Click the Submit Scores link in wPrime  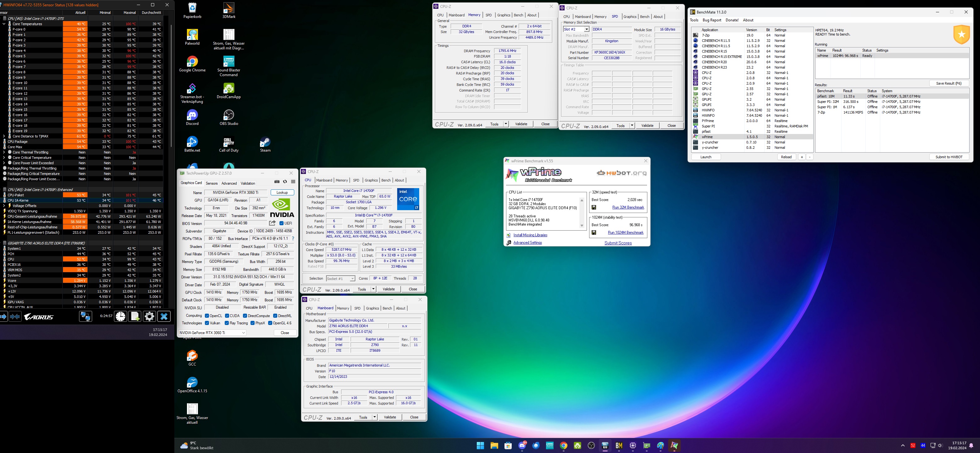pyautogui.click(x=618, y=243)
